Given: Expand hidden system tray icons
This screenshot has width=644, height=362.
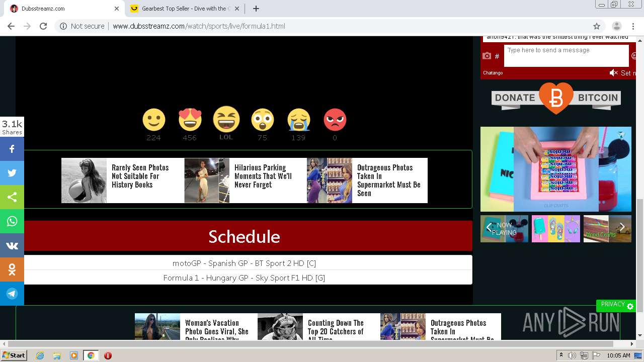Looking at the screenshot, I should (x=561, y=355).
